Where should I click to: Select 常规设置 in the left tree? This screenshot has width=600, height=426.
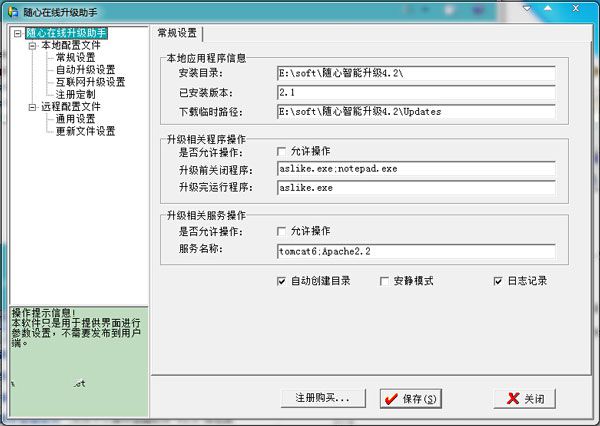pos(76,57)
